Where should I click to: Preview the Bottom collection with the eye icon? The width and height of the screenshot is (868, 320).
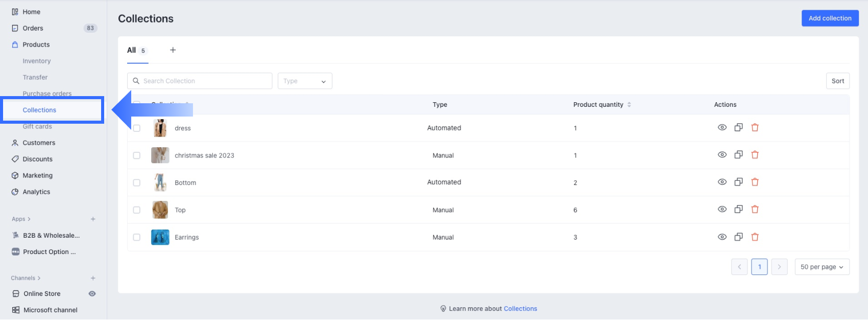tap(722, 182)
